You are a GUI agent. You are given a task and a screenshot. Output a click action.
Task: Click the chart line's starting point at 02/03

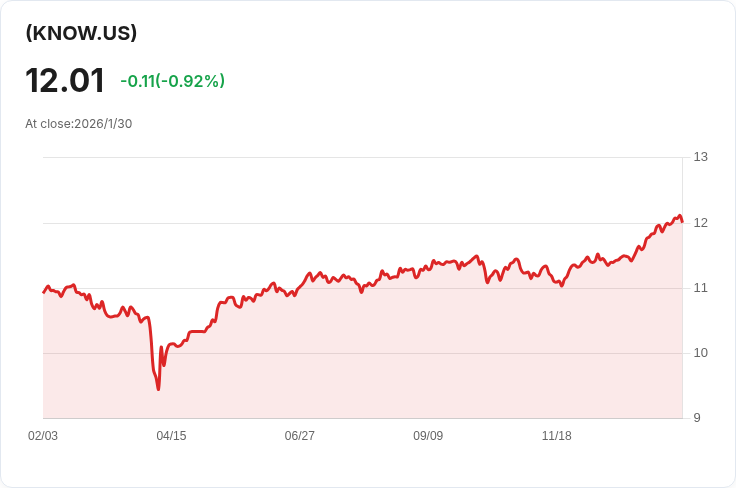(44, 292)
